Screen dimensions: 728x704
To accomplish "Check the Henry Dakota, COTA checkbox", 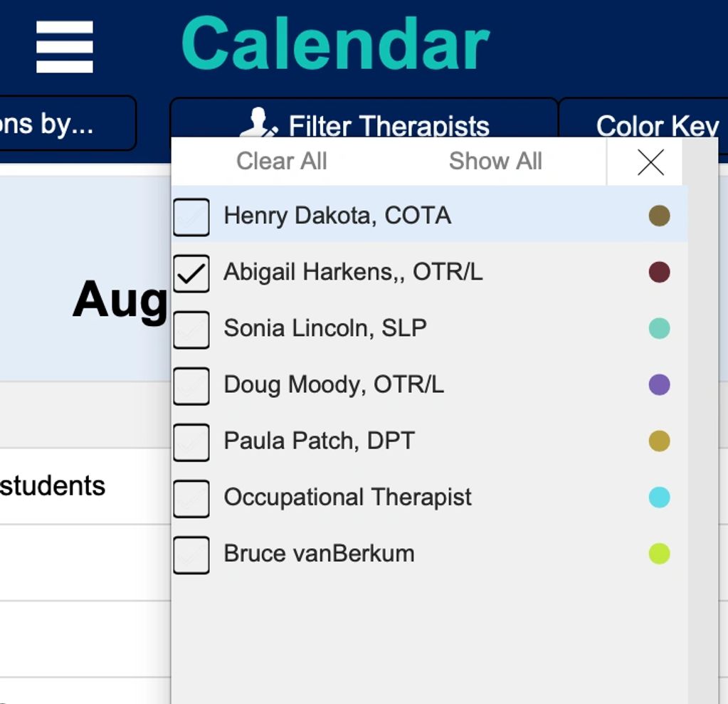I will click(191, 217).
